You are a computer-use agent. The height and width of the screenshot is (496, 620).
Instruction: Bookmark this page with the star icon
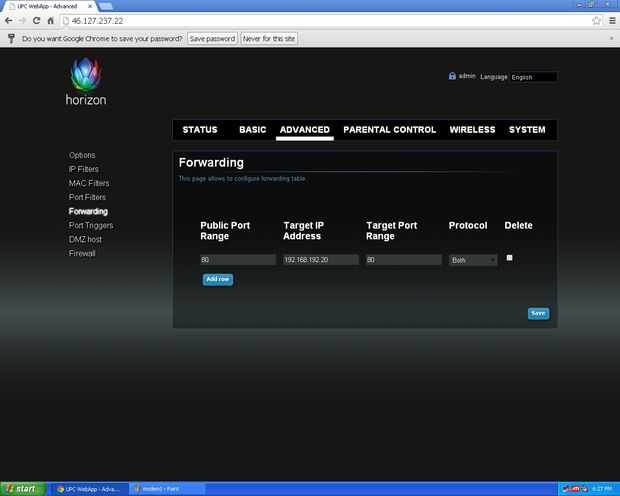point(597,21)
